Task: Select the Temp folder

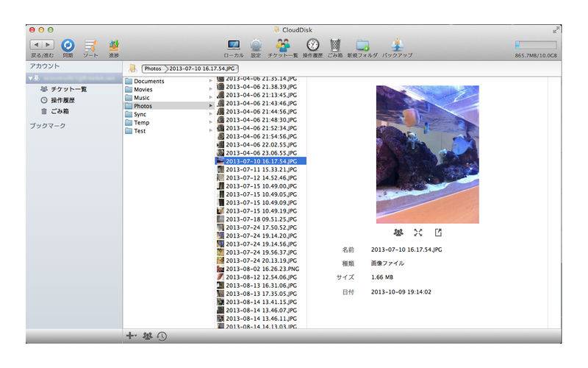Action: pyautogui.click(x=169, y=122)
